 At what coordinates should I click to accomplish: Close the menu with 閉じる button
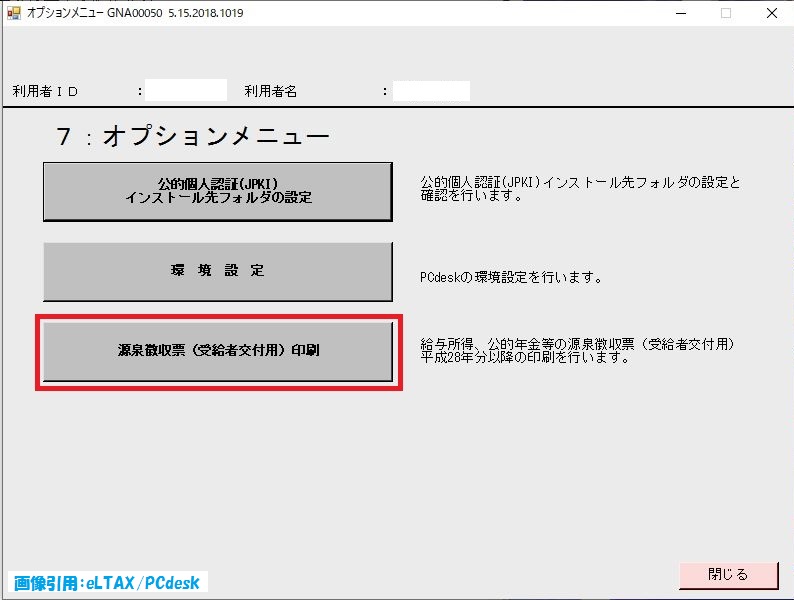tap(728, 575)
